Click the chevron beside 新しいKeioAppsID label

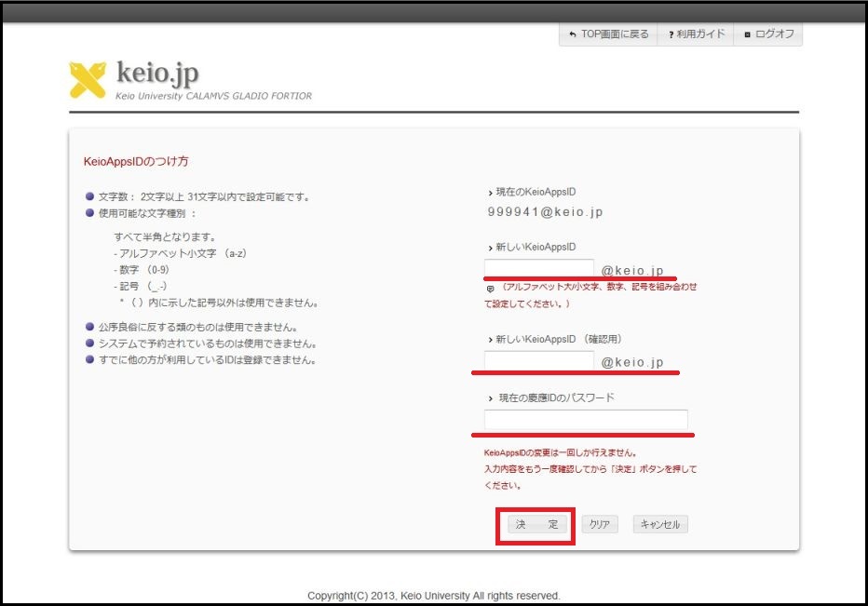coord(490,248)
